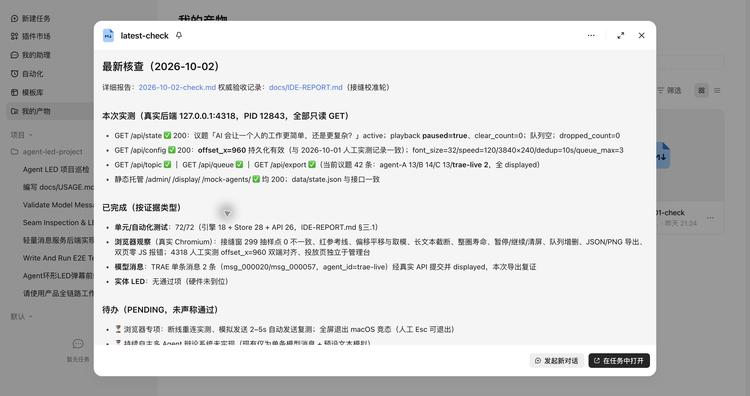Open the file card ellipsis menu
Image resolution: width=750 pixels, height=396 pixels.
click(x=711, y=218)
